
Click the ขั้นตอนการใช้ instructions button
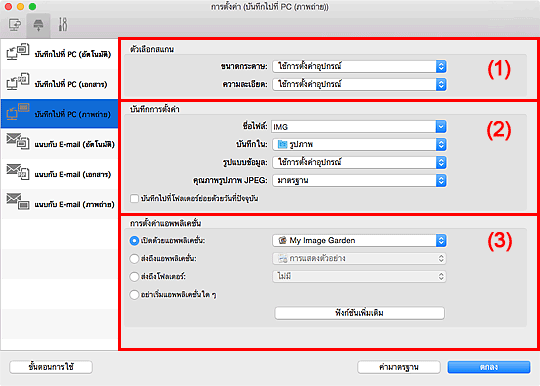point(51,367)
